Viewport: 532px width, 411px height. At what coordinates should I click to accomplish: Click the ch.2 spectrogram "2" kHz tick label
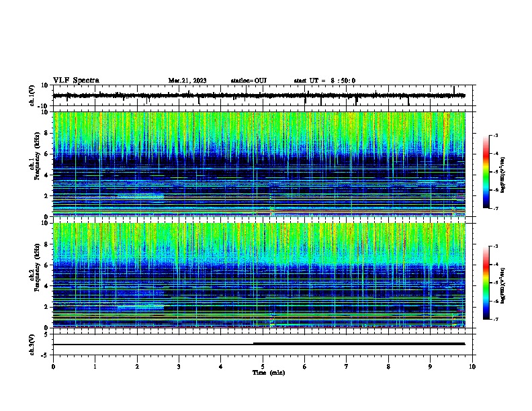tap(47, 307)
